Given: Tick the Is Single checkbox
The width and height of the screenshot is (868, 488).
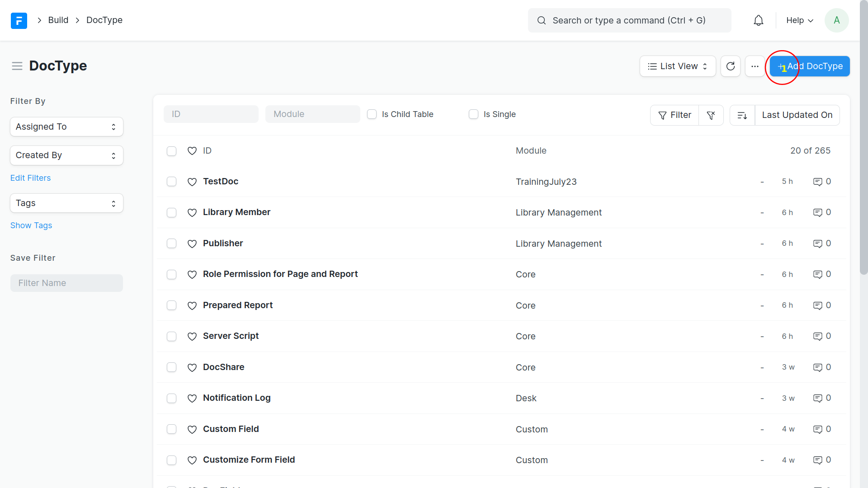Looking at the screenshot, I should (473, 114).
